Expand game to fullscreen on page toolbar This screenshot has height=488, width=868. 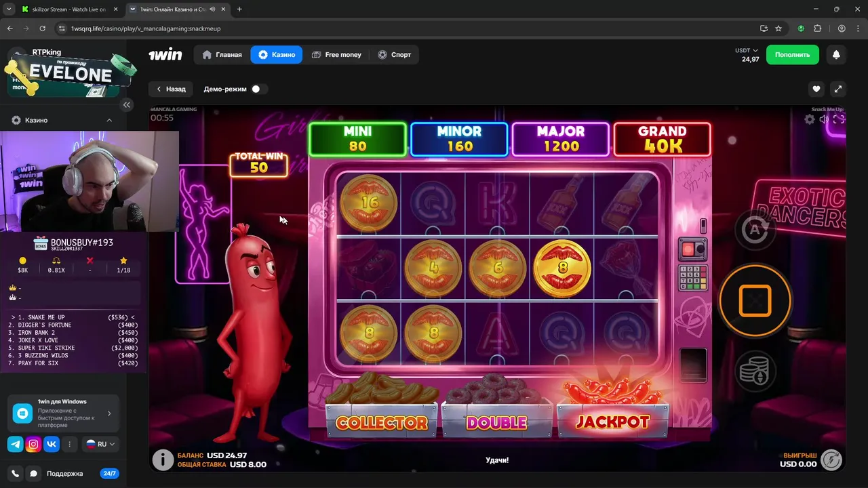point(838,89)
